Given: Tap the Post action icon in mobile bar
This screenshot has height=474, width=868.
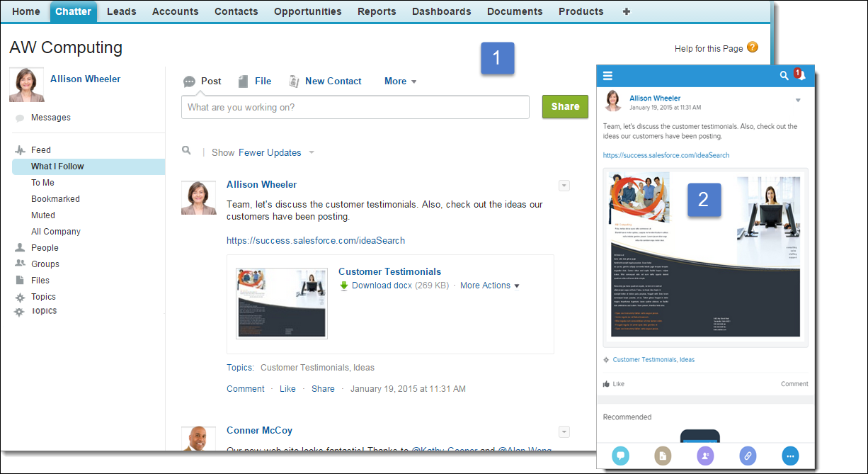Looking at the screenshot, I should [620, 456].
